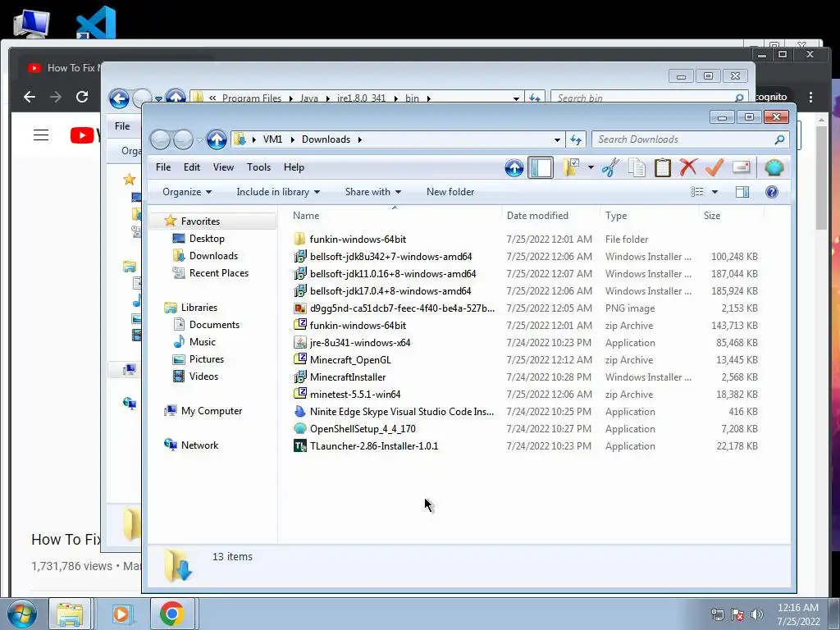Click Up button beside Downloads address bar
The image size is (840, 630).
click(217, 139)
